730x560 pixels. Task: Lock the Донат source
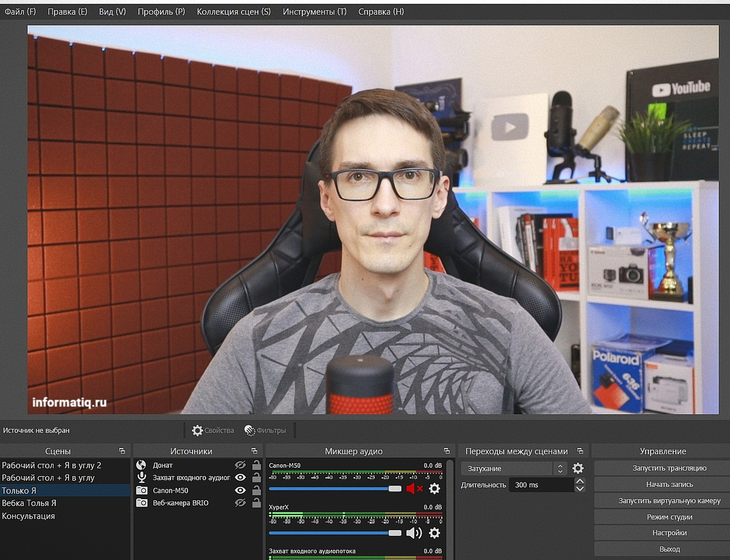pos(257,465)
